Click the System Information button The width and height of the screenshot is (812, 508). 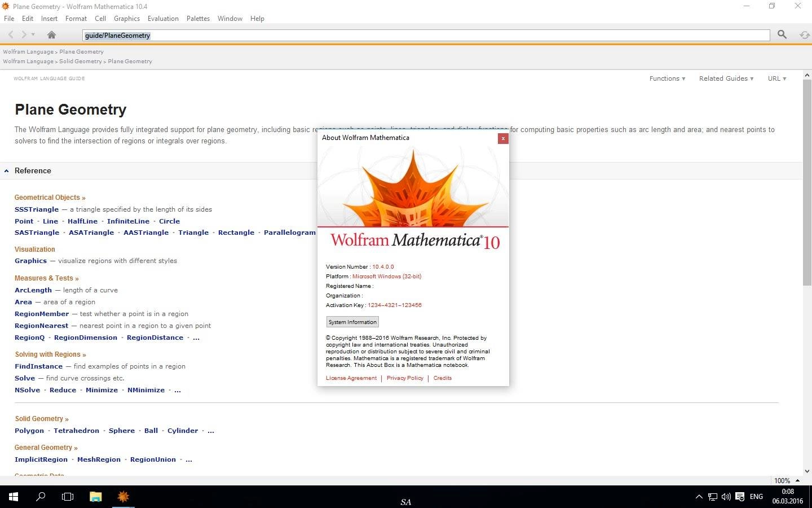[x=352, y=322]
